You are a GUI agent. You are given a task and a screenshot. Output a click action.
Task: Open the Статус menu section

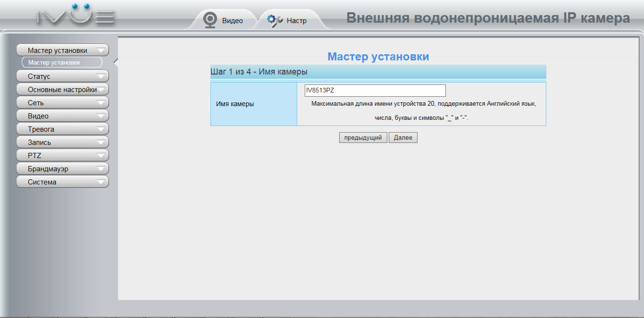[62, 76]
